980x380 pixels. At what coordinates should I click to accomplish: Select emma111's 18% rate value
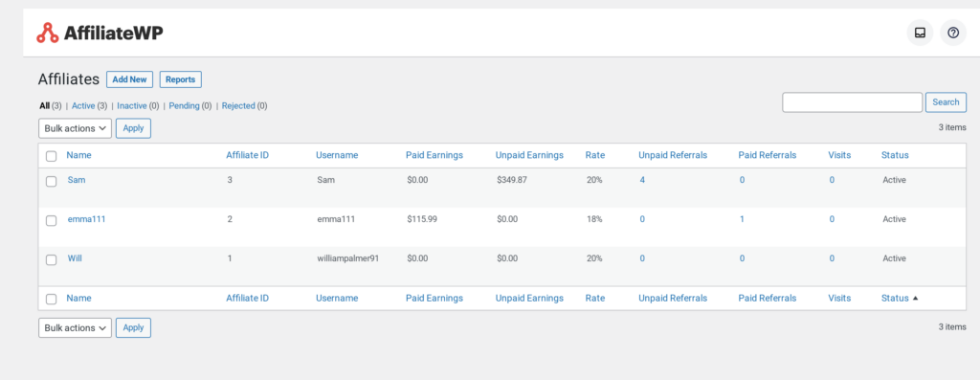tap(594, 219)
